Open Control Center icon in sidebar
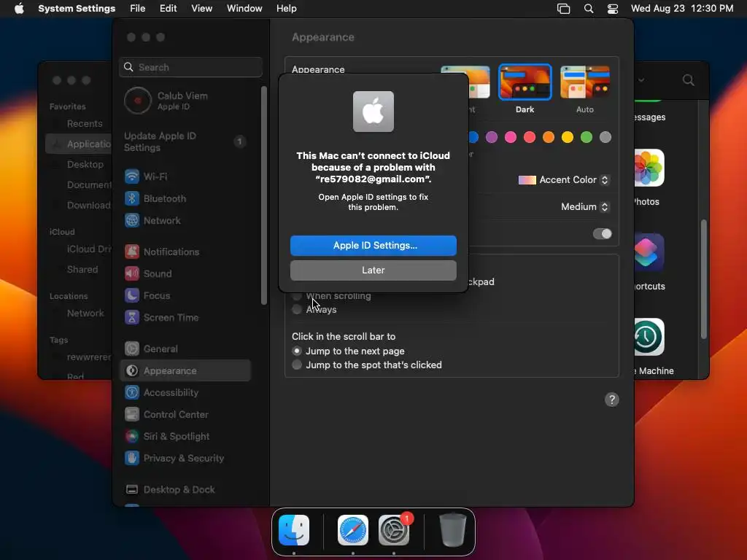The height and width of the screenshot is (560, 747). [x=132, y=415]
